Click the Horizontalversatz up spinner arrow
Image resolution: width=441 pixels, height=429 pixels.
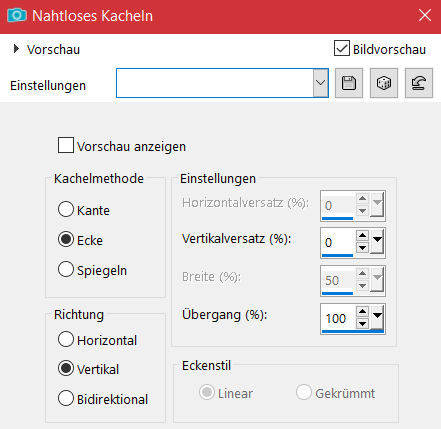pos(362,199)
